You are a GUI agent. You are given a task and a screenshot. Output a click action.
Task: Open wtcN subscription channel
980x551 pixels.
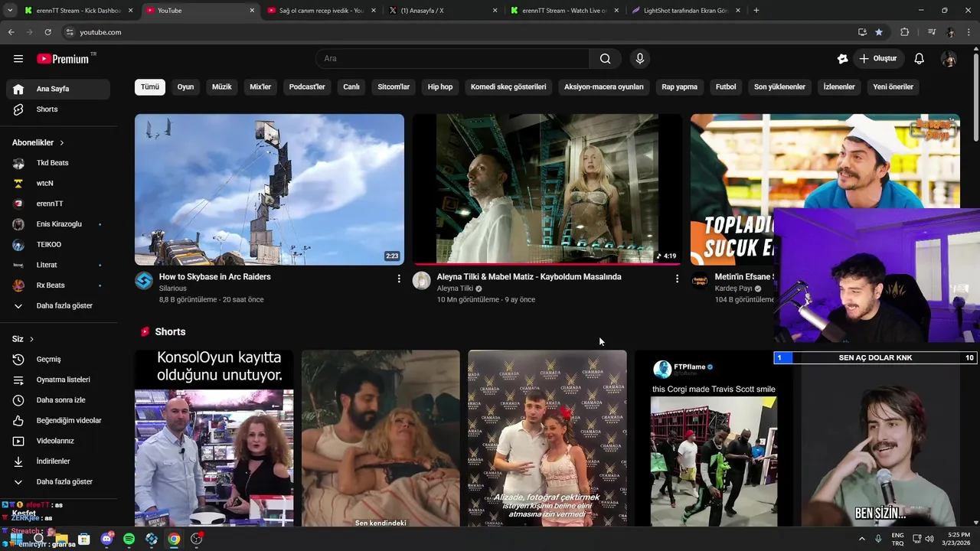(58, 184)
